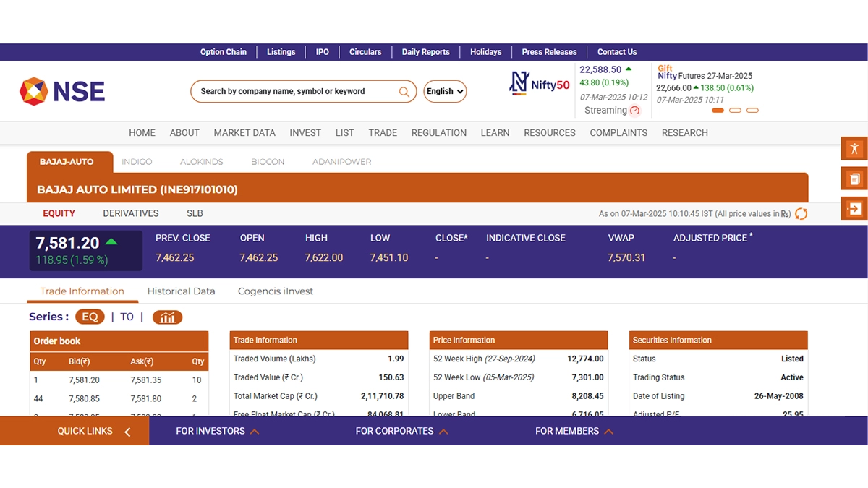
Task: Open the chart icon next to Series
Action: click(x=167, y=317)
